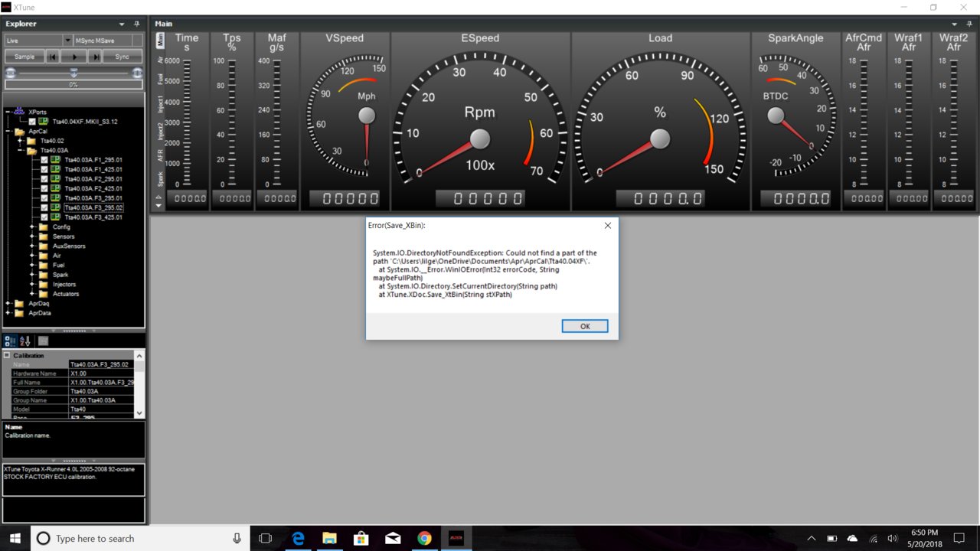
Task: Click the right zoom-in icon of the sample slider
Action: pos(137,73)
